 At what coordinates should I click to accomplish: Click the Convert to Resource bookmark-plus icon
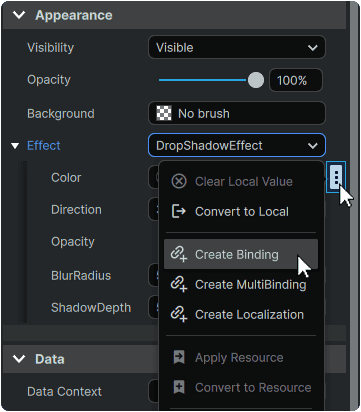point(179,387)
